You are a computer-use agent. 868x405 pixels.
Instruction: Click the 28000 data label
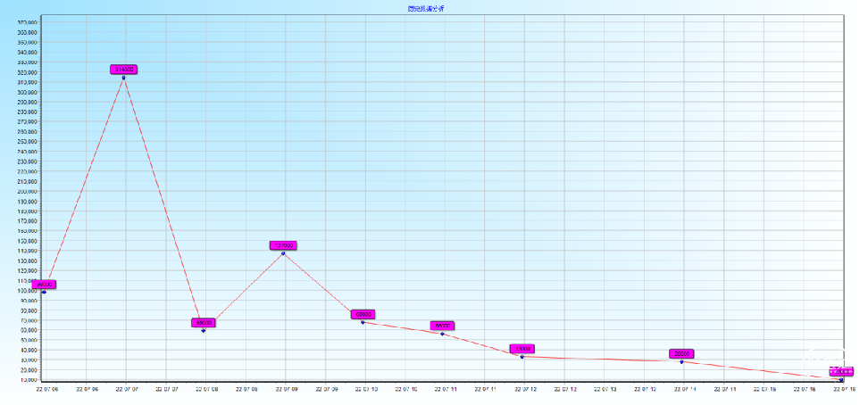681,354
